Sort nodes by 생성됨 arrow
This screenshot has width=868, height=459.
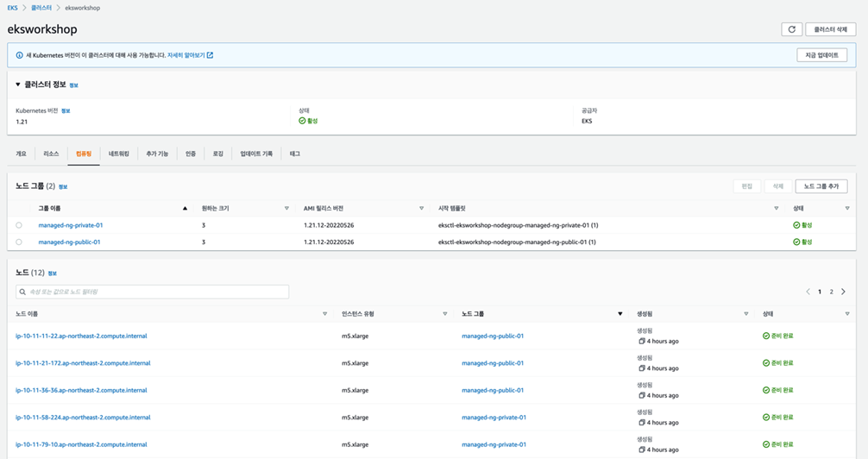746,314
